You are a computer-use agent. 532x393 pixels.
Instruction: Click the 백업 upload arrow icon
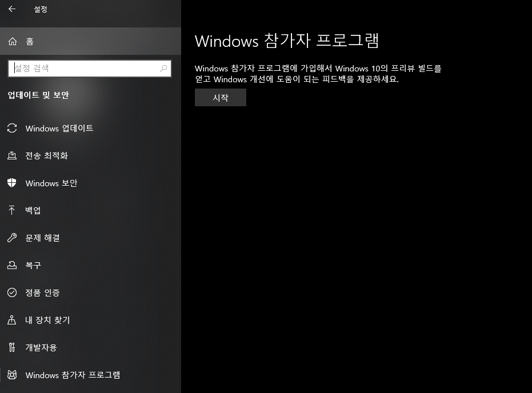pyautogui.click(x=12, y=210)
